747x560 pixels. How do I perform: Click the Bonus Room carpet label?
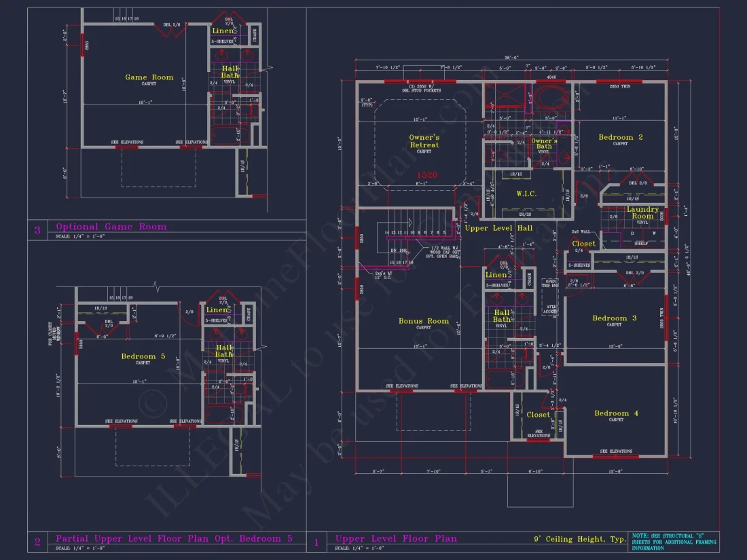coord(423,326)
